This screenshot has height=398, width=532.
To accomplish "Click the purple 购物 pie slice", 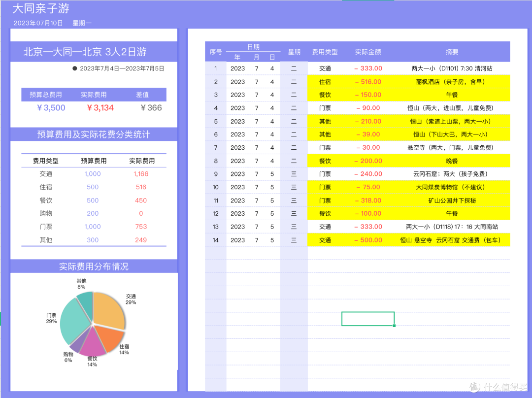I will point(79,343).
